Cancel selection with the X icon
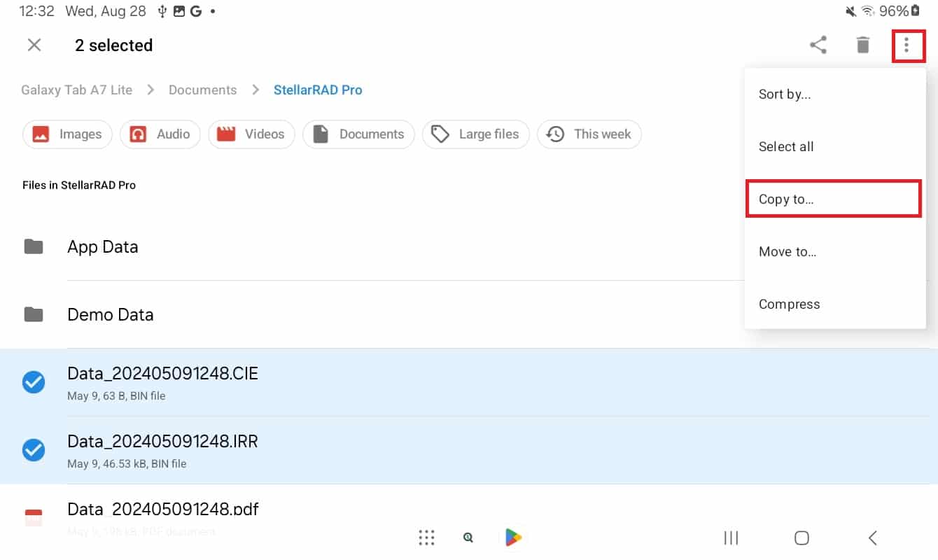The height and width of the screenshot is (560, 938). pos(34,45)
